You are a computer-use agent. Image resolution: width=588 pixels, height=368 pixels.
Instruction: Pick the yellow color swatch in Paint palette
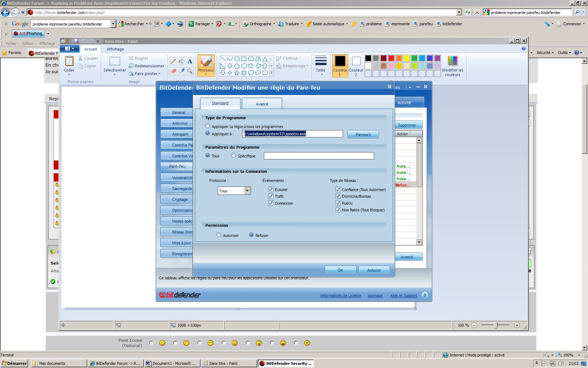coord(407,58)
